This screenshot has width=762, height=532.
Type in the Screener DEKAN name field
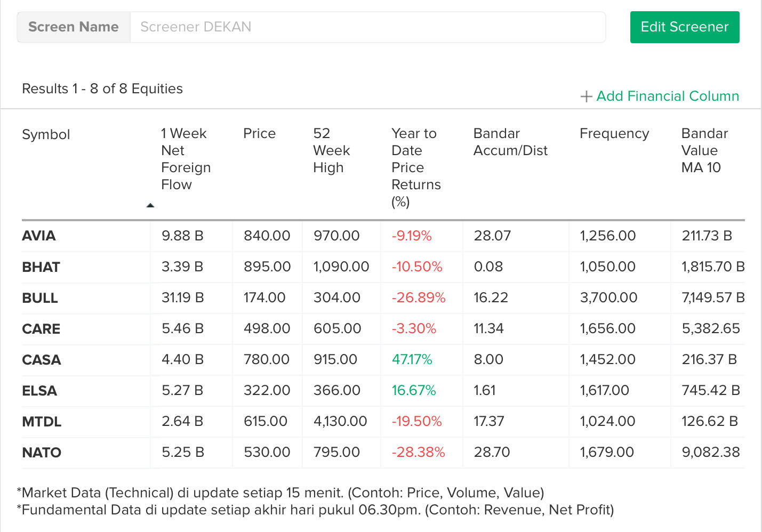tap(368, 27)
